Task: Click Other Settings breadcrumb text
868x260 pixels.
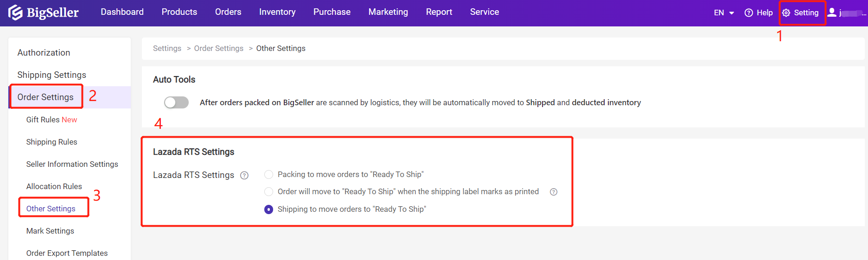Action: coord(281,48)
